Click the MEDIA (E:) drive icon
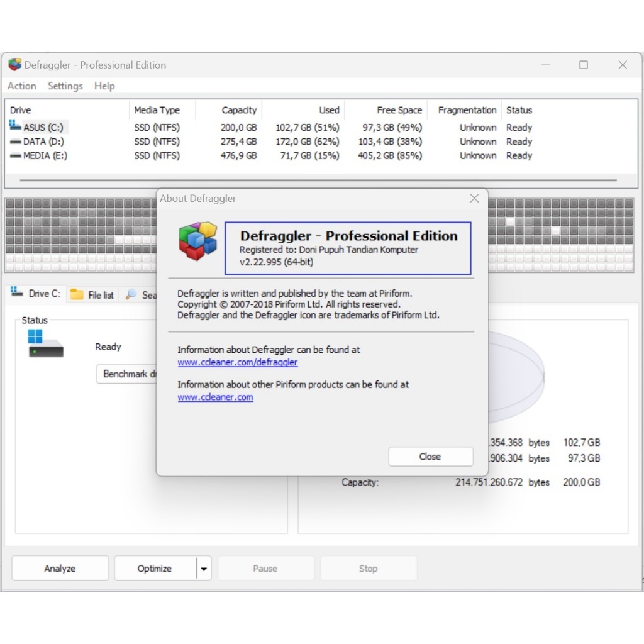Viewport: 644px width, 644px height. tap(15, 156)
